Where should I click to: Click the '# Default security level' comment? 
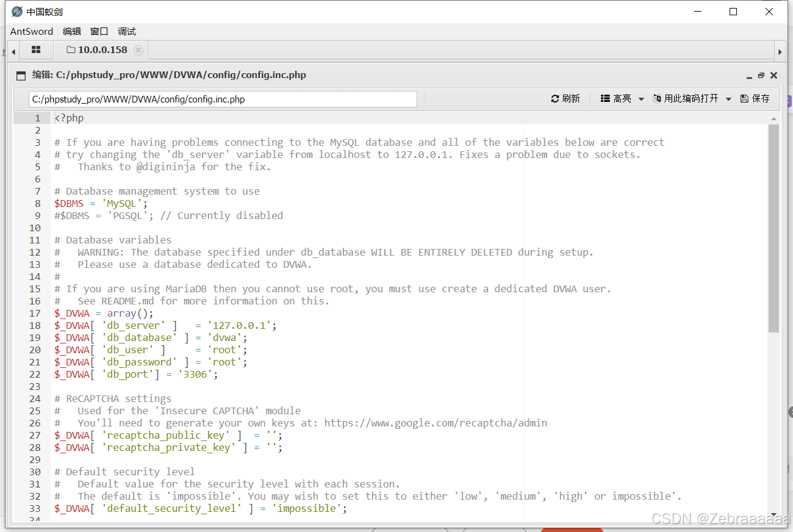pos(124,472)
